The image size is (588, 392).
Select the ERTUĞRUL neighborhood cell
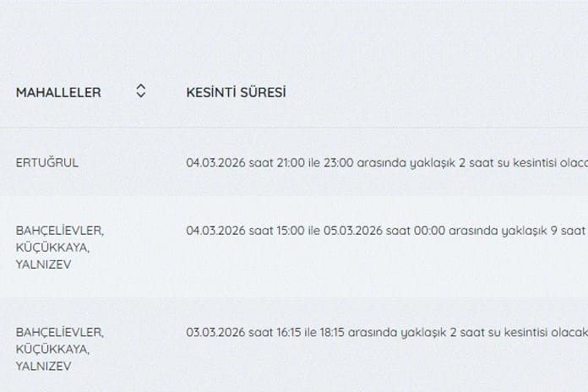[x=47, y=162]
